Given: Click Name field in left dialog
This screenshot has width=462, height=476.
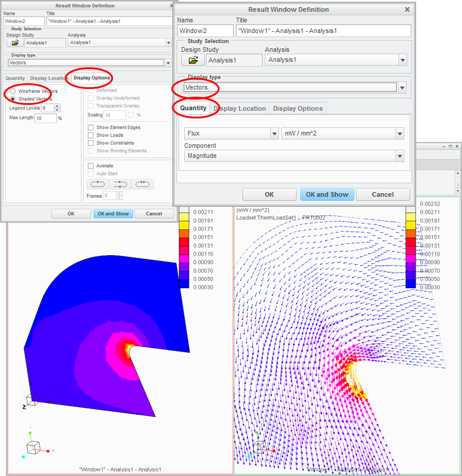Looking at the screenshot, I should (24, 21).
